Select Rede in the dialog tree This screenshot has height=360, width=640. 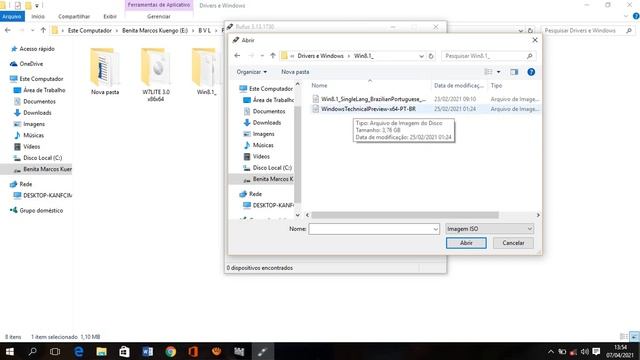251,194
